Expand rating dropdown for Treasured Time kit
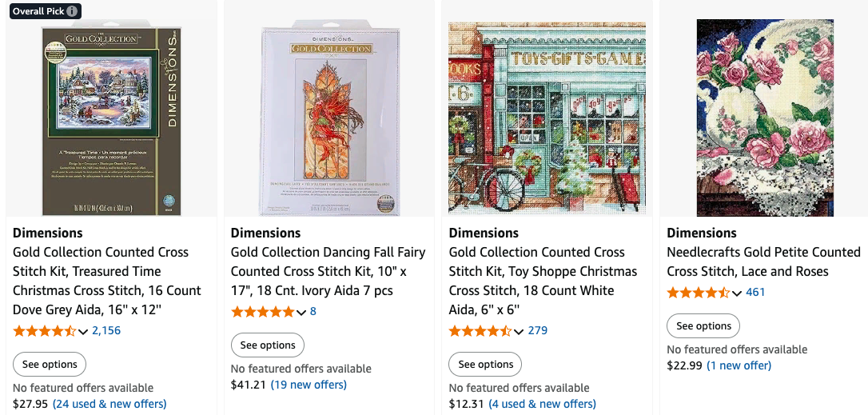This screenshot has height=415, width=868. point(83,331)
